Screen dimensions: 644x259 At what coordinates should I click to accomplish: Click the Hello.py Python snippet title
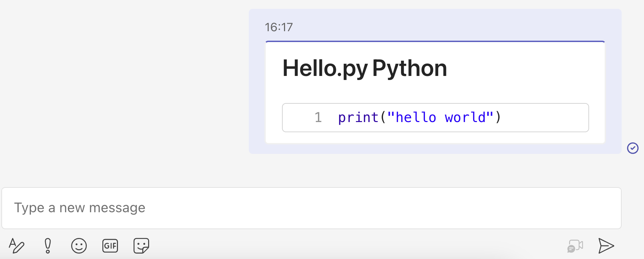tap(365, 68)
